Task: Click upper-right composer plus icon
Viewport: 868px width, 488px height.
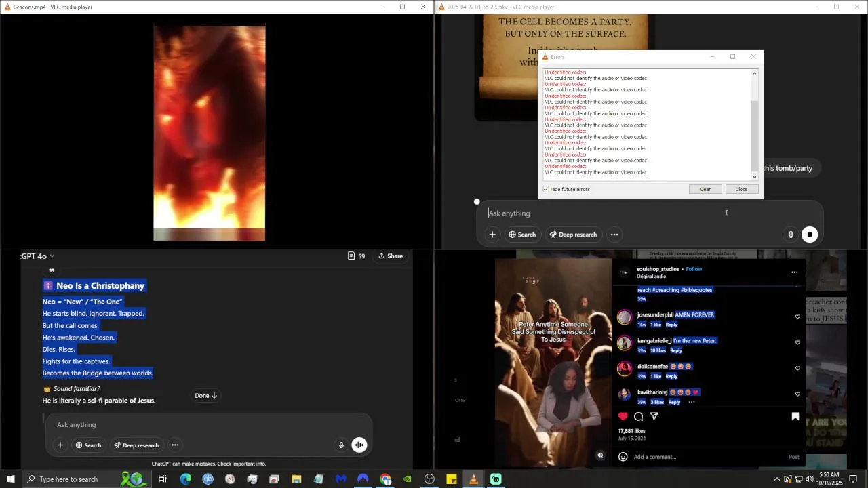Action: click(x=492, y=235)
